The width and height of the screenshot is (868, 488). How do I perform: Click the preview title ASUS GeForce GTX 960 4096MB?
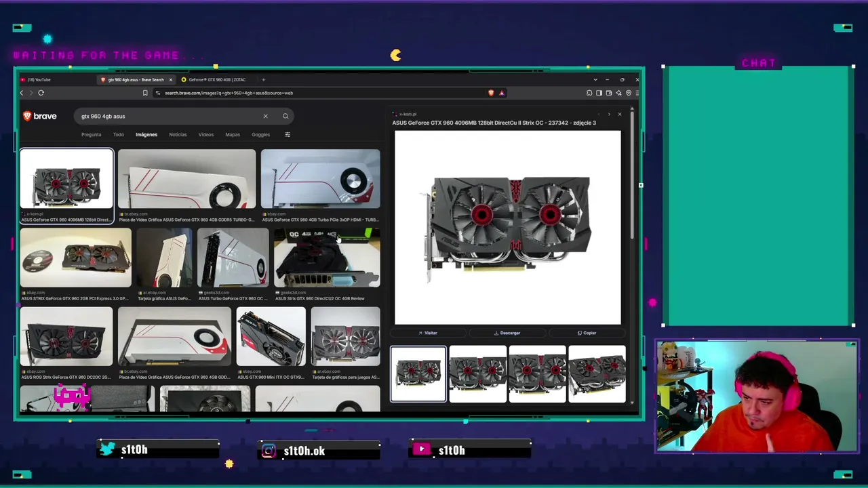(494, 123)
